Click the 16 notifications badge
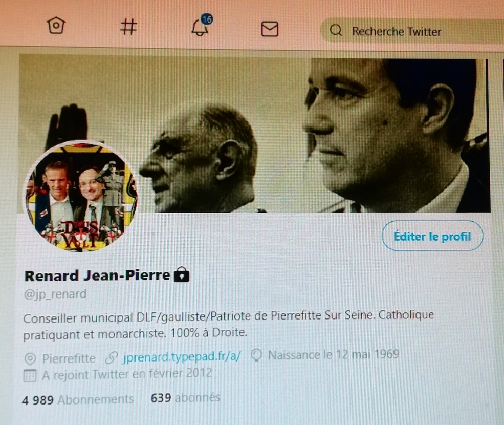 pos(207,19)
